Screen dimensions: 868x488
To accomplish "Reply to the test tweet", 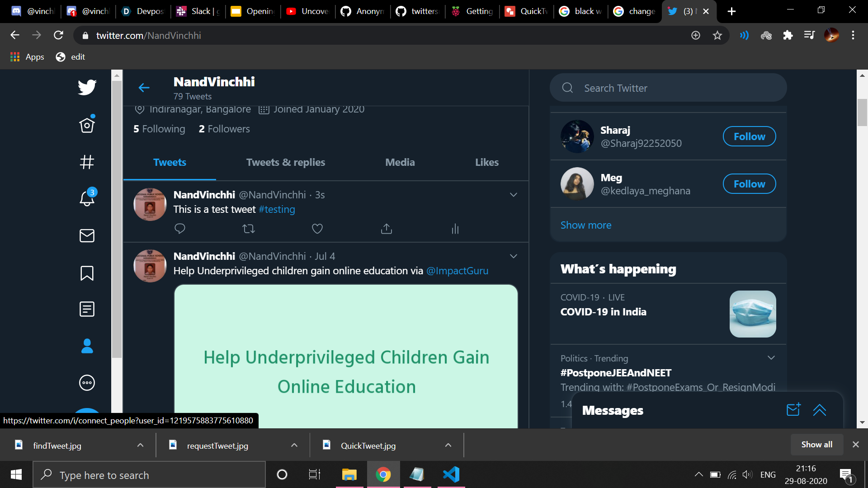I will point(180,229).
